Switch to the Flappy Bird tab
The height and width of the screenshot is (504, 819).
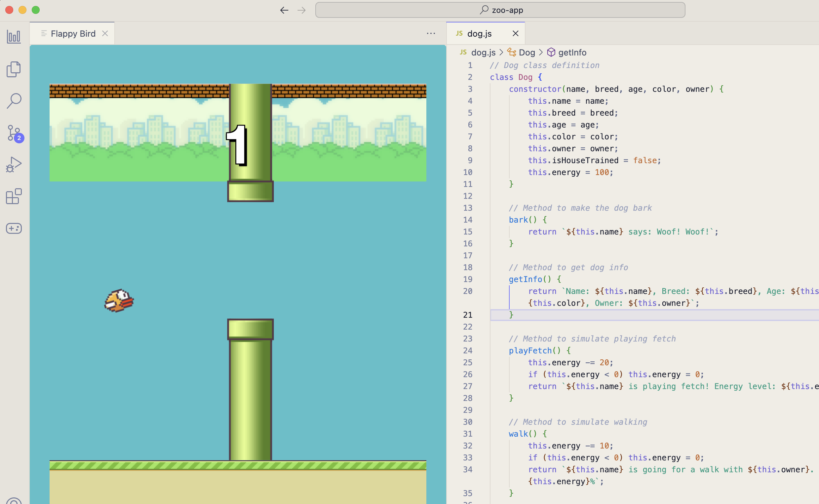[73, 33]
